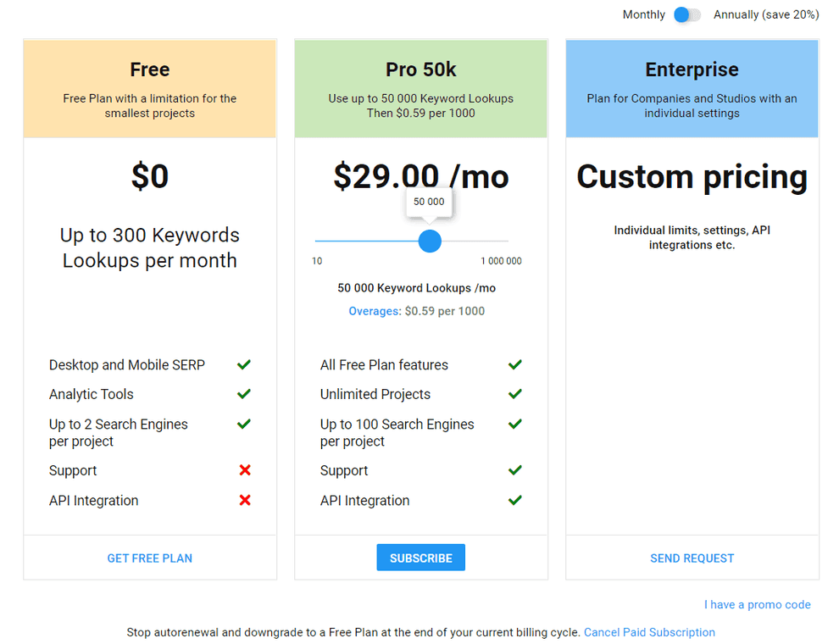Click the red X beside API Integration

pyautogui.click(x=244, y=500)
